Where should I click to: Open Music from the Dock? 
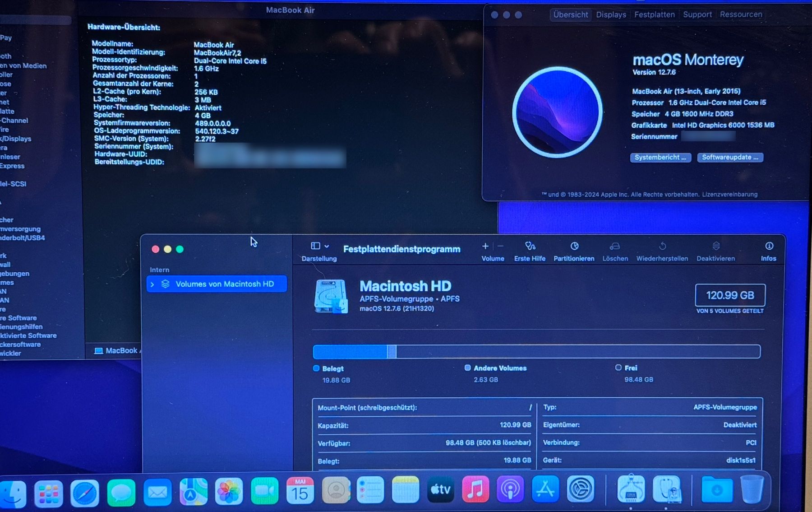[475, 489]
